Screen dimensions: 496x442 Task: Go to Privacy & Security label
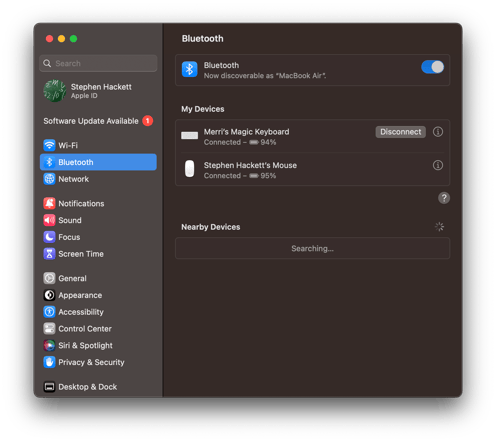[91, 362]
